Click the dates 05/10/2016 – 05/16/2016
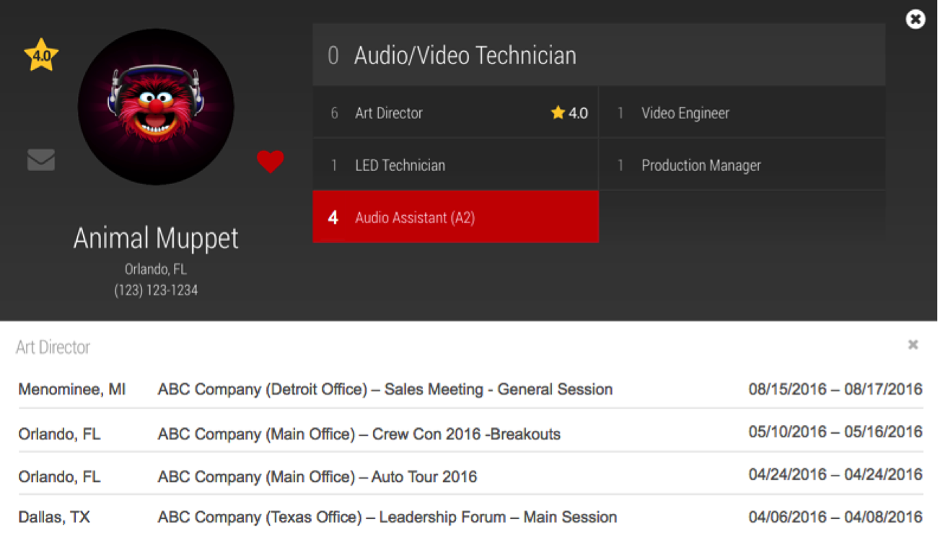 click(x=836, y=432)
